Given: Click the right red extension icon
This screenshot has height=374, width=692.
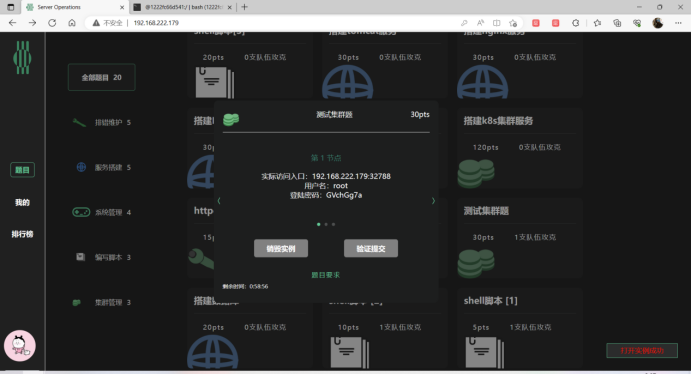Looking at the screenshot, I should coord(556,23).
